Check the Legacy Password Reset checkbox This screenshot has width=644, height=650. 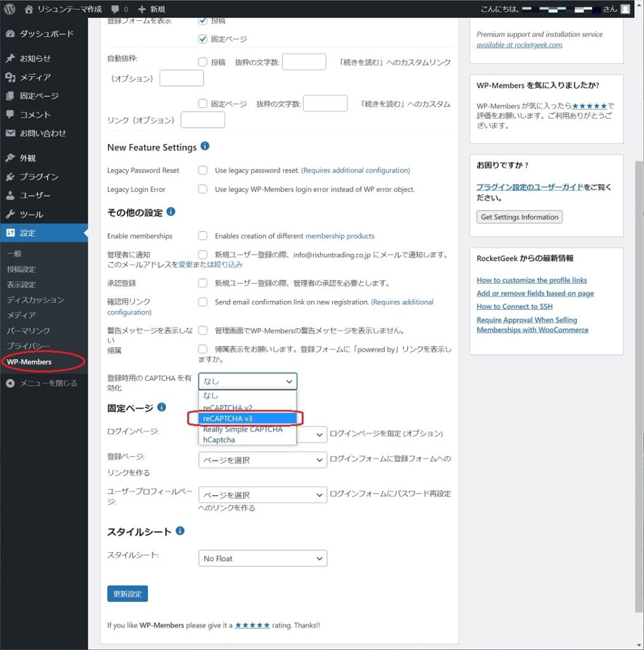point(203,170)
